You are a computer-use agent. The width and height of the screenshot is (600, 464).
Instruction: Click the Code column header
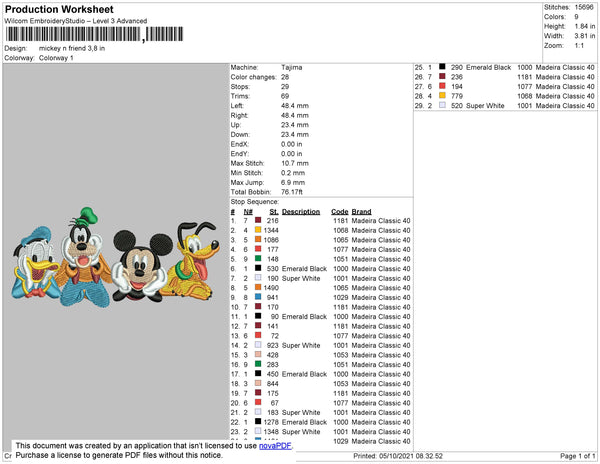339,212
